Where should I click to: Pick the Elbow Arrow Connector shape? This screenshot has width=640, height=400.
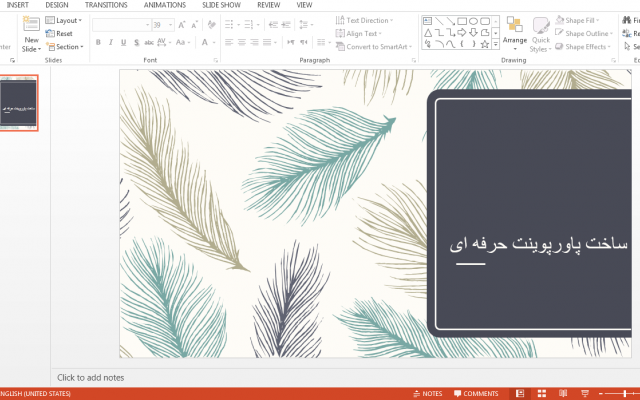click(451, 32)
